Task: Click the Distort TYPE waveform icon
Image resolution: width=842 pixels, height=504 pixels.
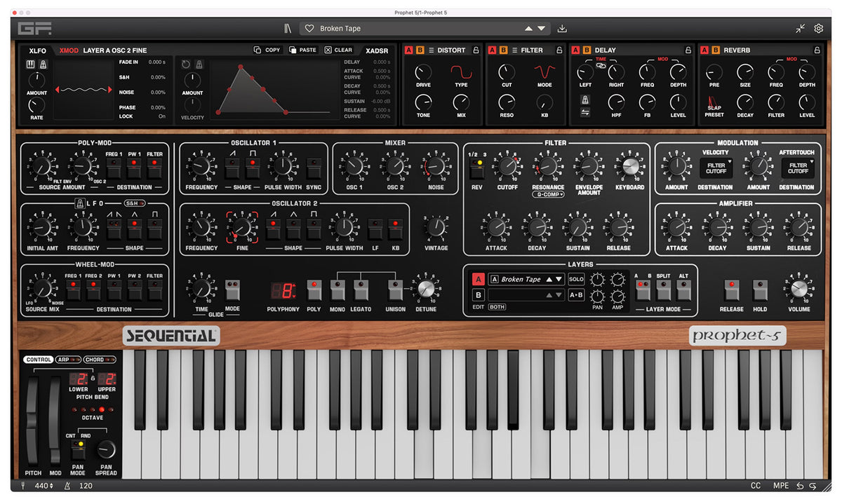Action: click(x=461, y=71)
